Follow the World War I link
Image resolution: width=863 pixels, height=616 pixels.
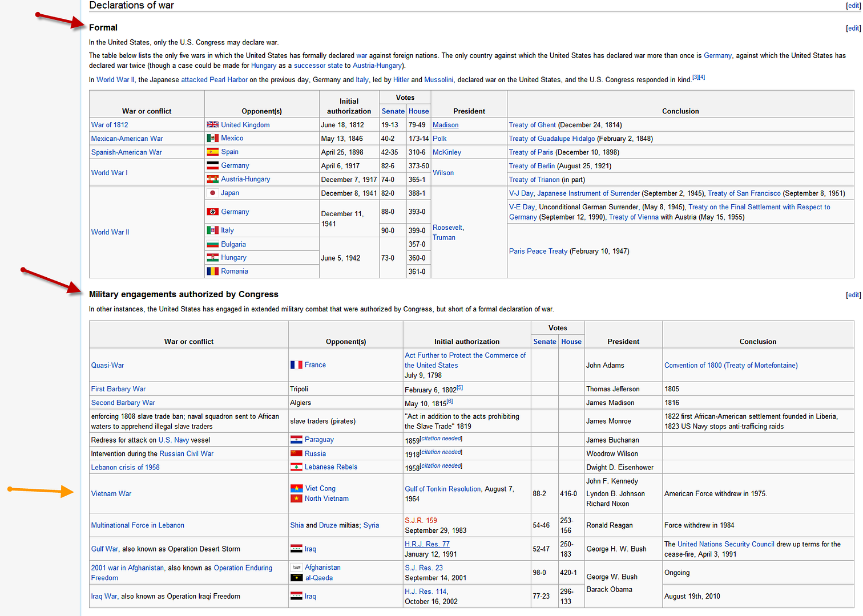(109, 173)
